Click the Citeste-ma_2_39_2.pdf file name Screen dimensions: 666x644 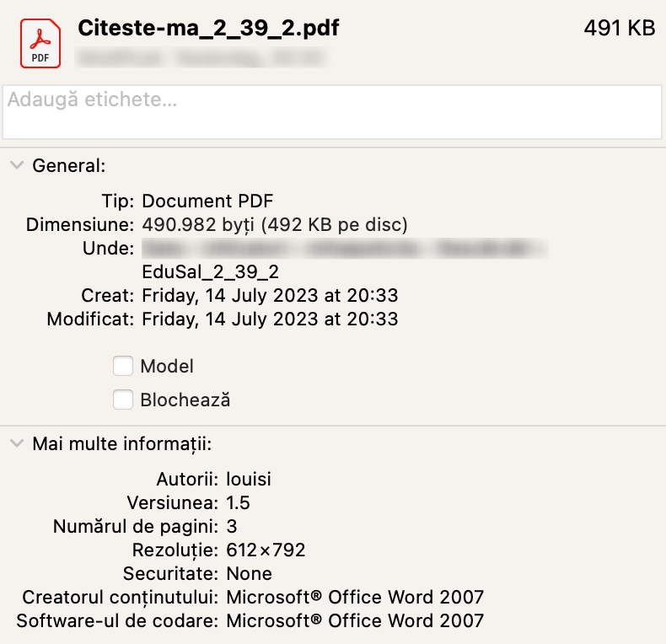click(x=208, y=28)
